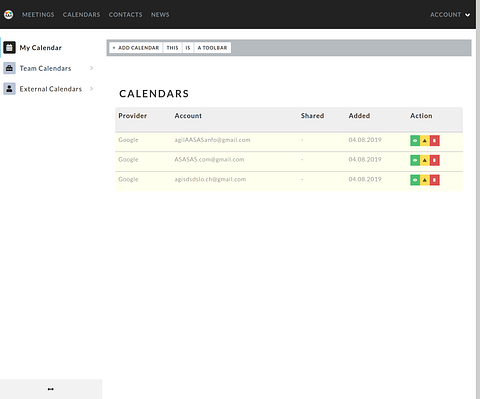Toggle green eye visibility for agisdsdslo.ch calendar
480x399 pixels.
point(415,180)
